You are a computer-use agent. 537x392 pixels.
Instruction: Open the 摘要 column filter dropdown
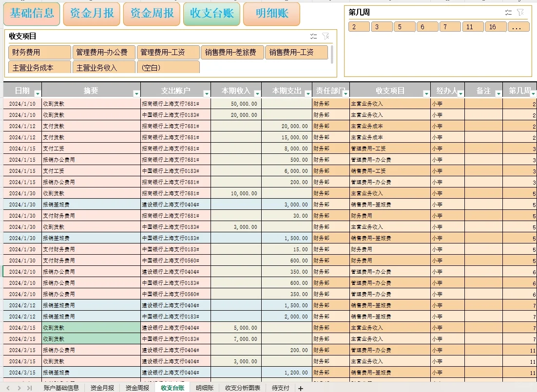(136, 93)
